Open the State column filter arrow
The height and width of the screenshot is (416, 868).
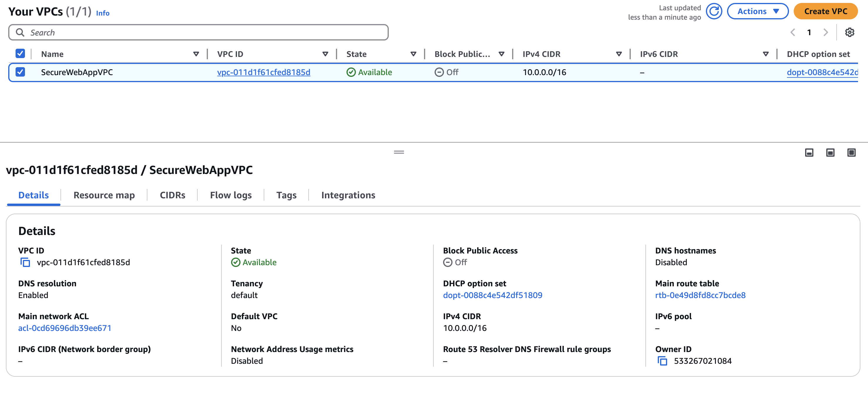pos(413,54)
